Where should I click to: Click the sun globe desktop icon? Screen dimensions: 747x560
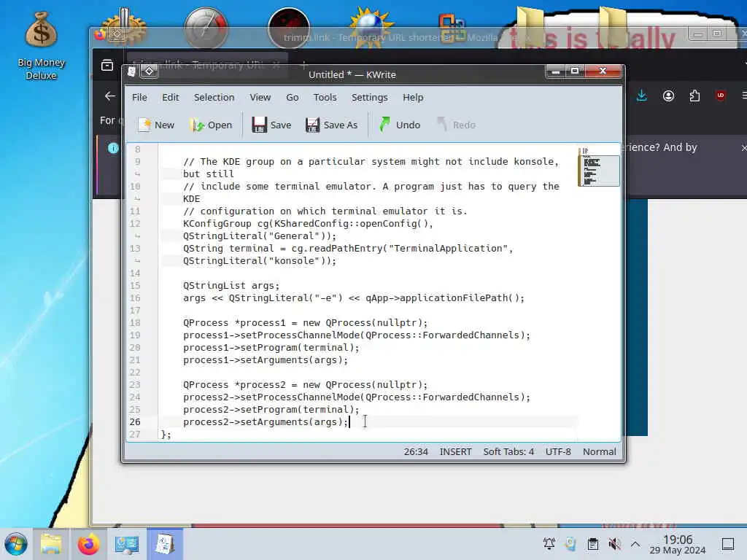[x=371, y=27]
